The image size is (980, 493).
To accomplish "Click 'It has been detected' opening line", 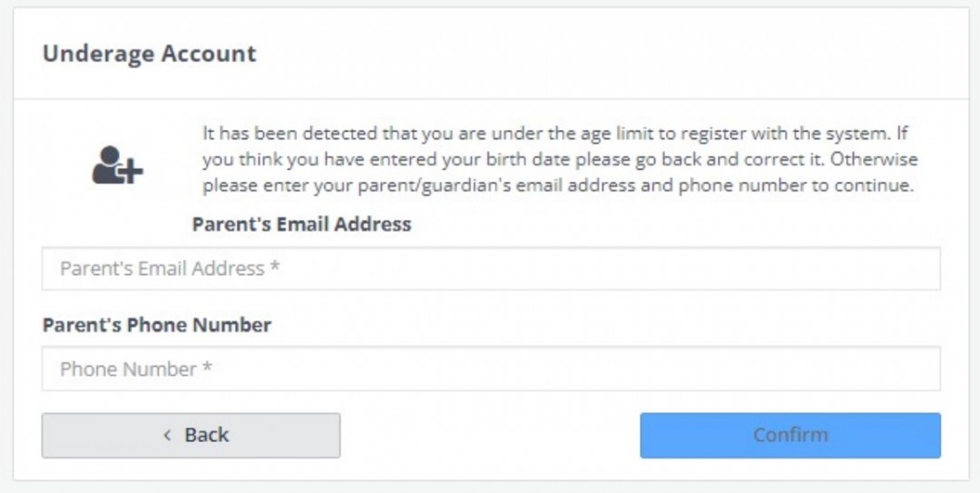I will pos(554,133).
